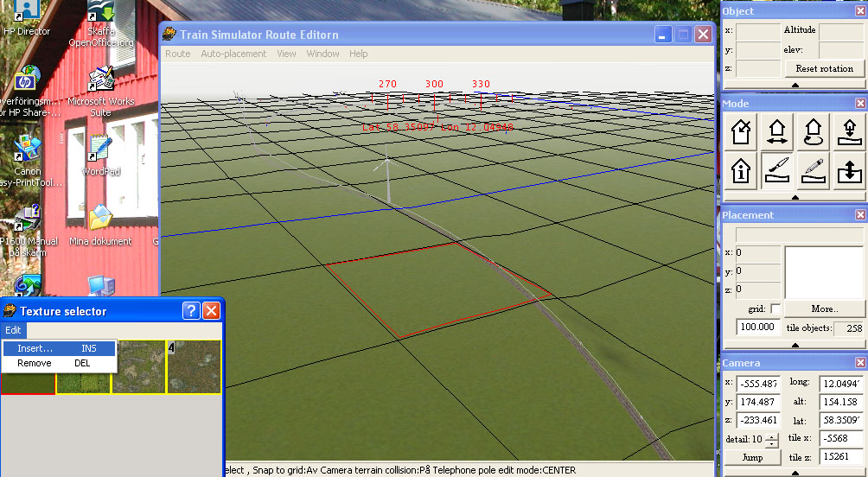Viewport: 868px width, 477px height.
Task: Open the Route menu
Action: pyautogui.click(x=178, y=54)
